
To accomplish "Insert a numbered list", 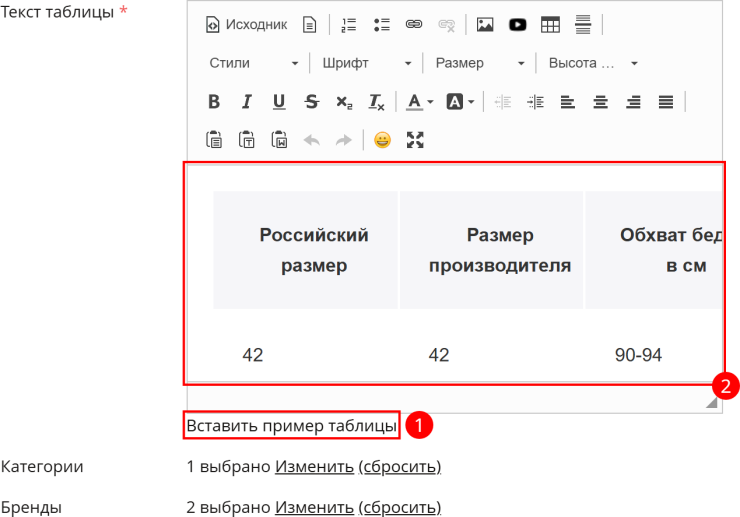I will [349, 25].
